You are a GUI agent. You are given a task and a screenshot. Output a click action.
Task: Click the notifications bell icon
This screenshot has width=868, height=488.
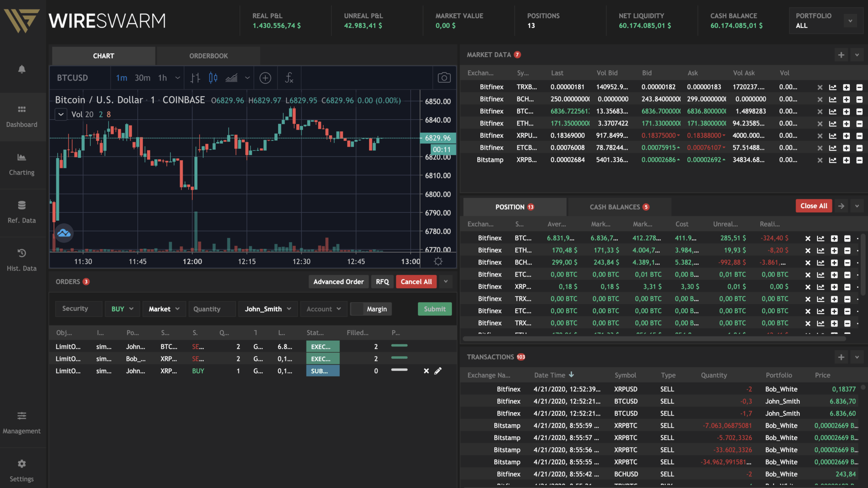[x=22, y=69]
